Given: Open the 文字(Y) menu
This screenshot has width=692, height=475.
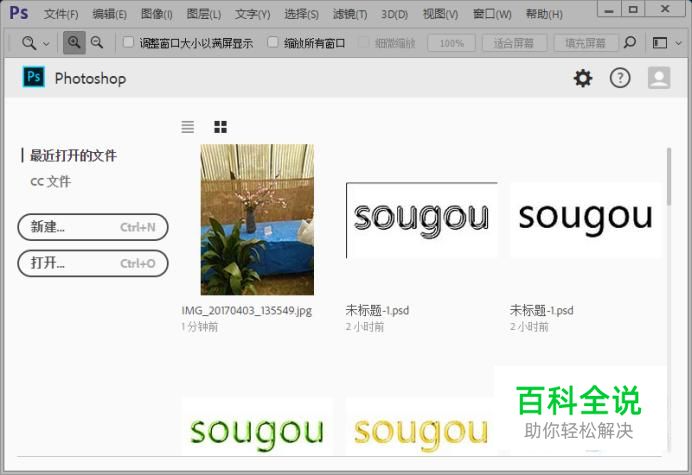Looking at the screenshot, I should (x=252, y=14).
